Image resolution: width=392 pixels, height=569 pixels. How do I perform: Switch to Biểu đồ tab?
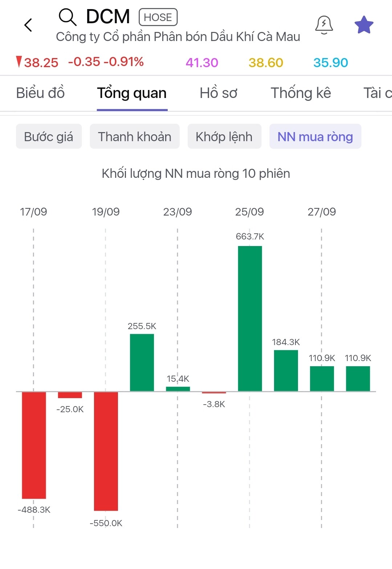[x=40, y=93]
